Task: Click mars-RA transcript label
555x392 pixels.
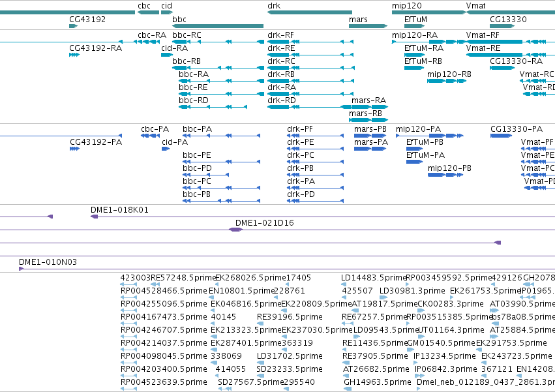Action: tap(368, 100)
